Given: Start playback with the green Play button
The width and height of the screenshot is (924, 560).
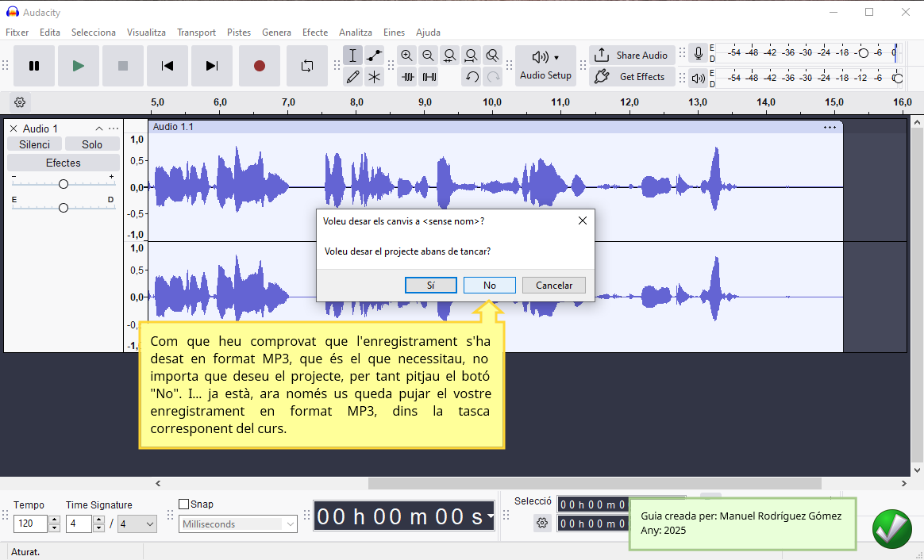Looking at the screenshot, I should coord(79,66).
